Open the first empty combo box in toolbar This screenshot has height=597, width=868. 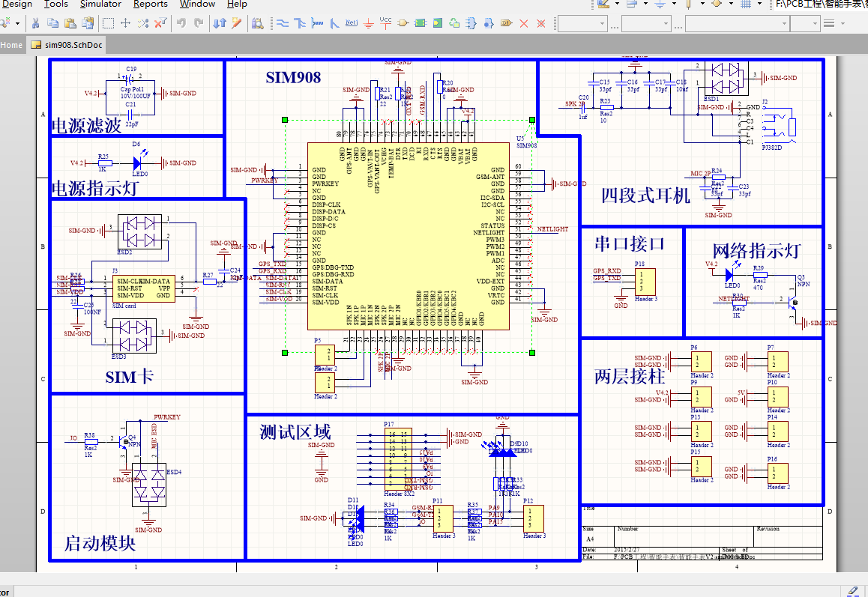point(582,24)
